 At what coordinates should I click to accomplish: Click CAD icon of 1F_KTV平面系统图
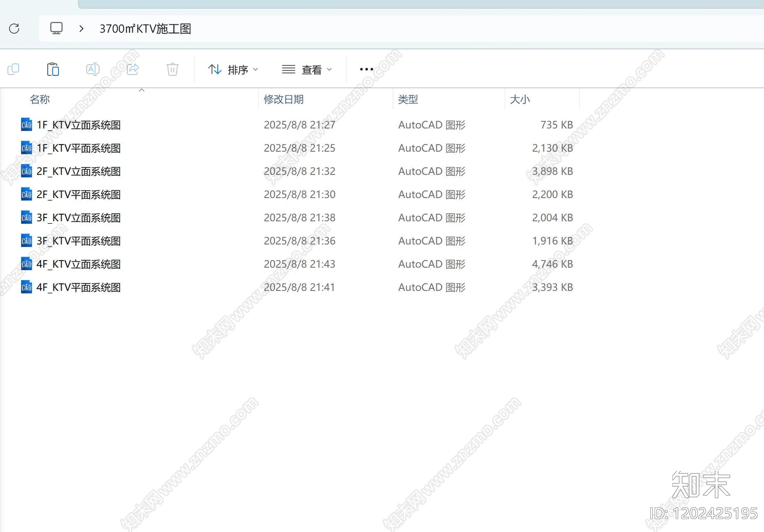pyautogui.click(x=27, y=148)
